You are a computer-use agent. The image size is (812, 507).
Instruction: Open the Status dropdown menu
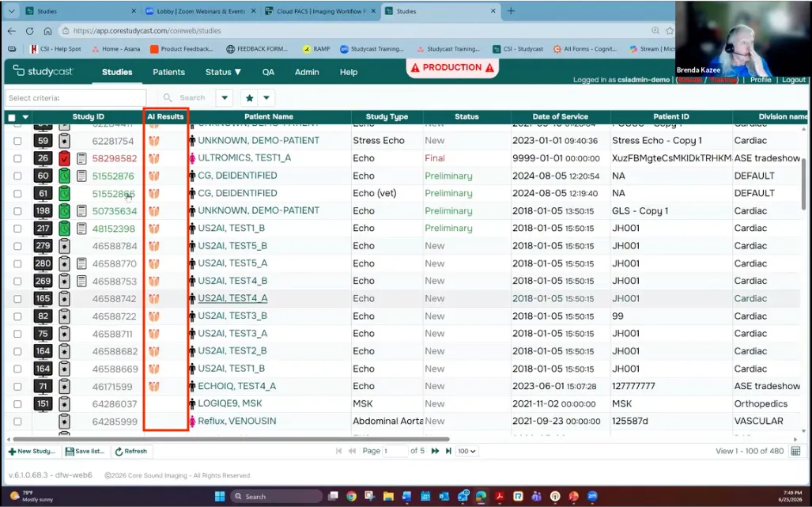[223, 72]
